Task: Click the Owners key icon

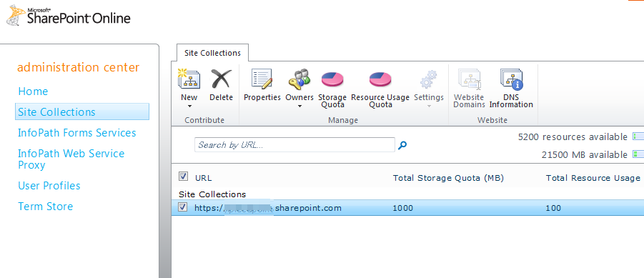Action: point(299,79)
